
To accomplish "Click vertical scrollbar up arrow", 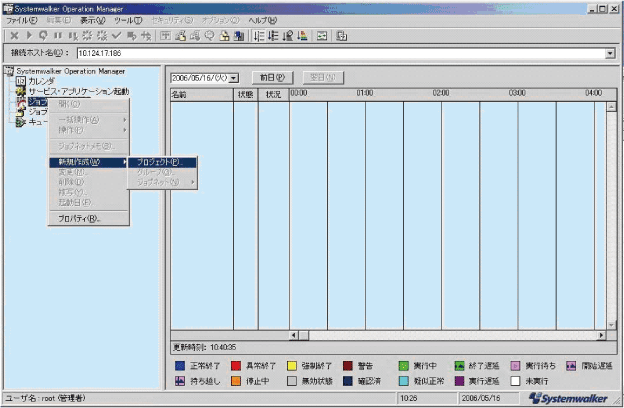I will point(611,107).
